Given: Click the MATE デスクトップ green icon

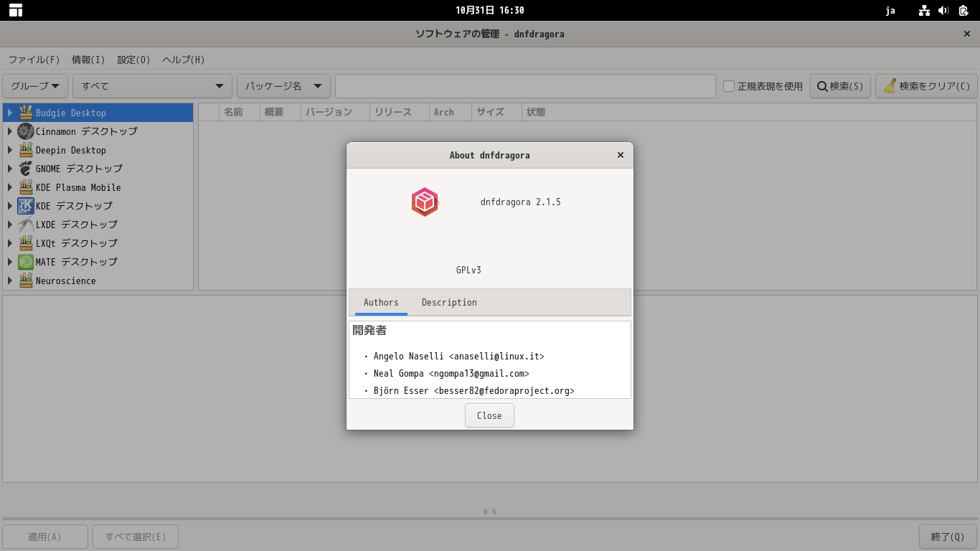Looking at the screenshot, I should [26, 262].
